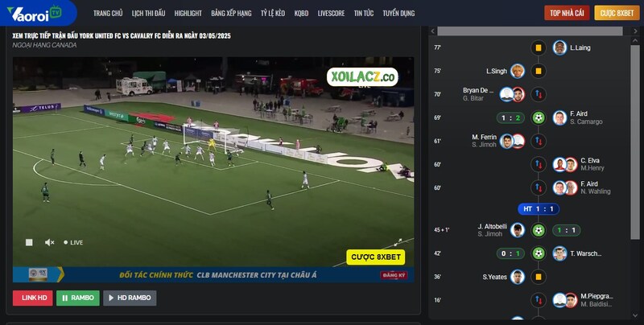
Task: Click S.Yeates yellow card icon
Action: [x=539, y=277]
